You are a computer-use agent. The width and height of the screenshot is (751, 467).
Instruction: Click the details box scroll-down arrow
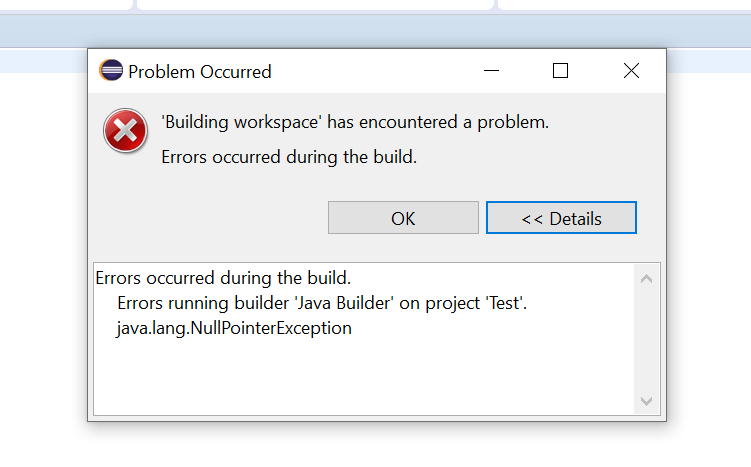point(647,401)
